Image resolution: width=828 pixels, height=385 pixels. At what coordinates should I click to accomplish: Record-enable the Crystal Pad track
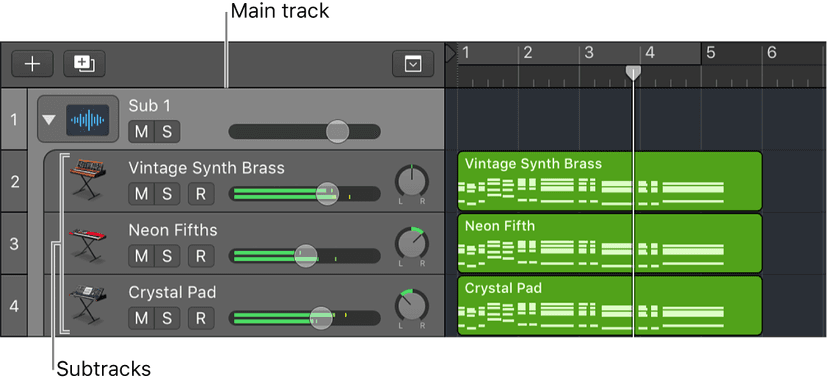[x=201, y=318]
